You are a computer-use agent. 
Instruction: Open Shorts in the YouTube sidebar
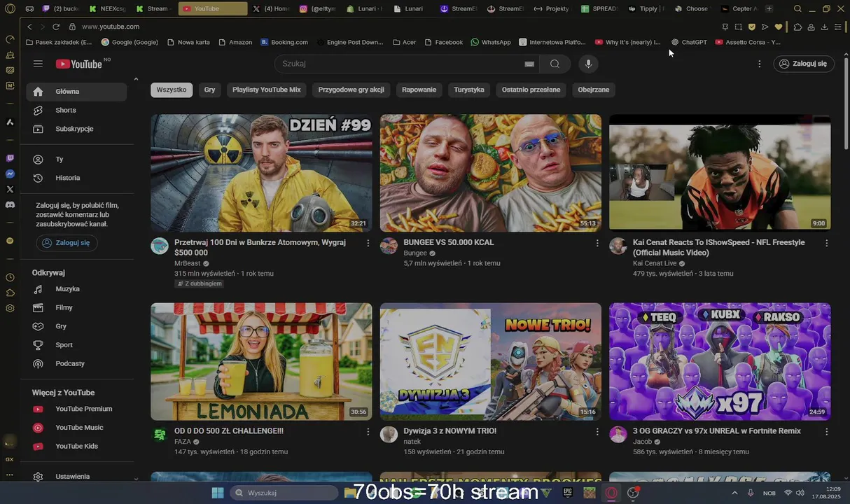pyautogui.click(x=76, y=110)
